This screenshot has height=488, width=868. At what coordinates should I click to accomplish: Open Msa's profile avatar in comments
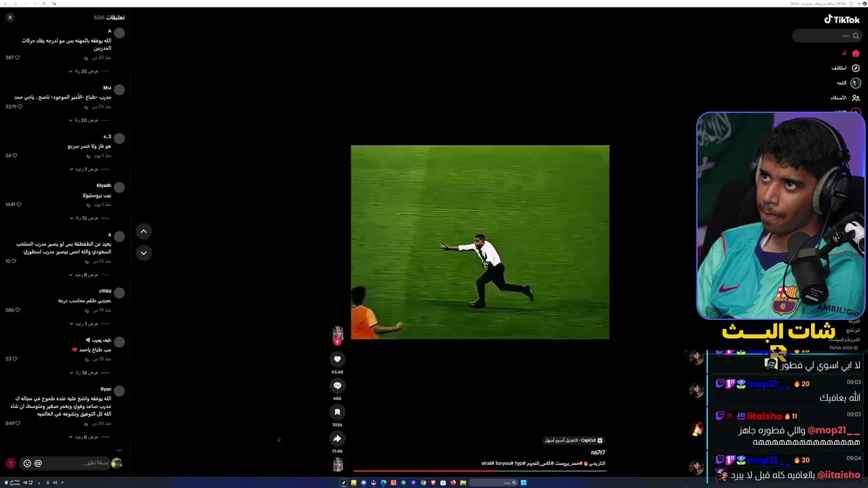click(x=119, y=89)
